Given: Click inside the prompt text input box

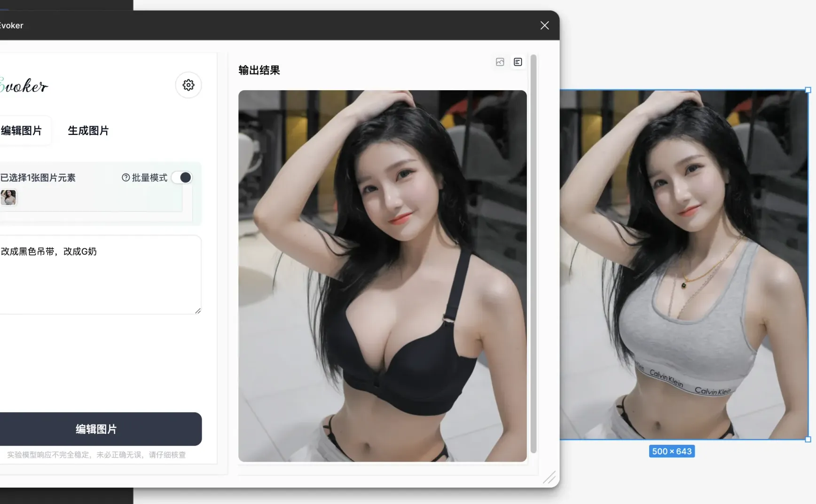Looking at the screenshot, I should point(100,275).
